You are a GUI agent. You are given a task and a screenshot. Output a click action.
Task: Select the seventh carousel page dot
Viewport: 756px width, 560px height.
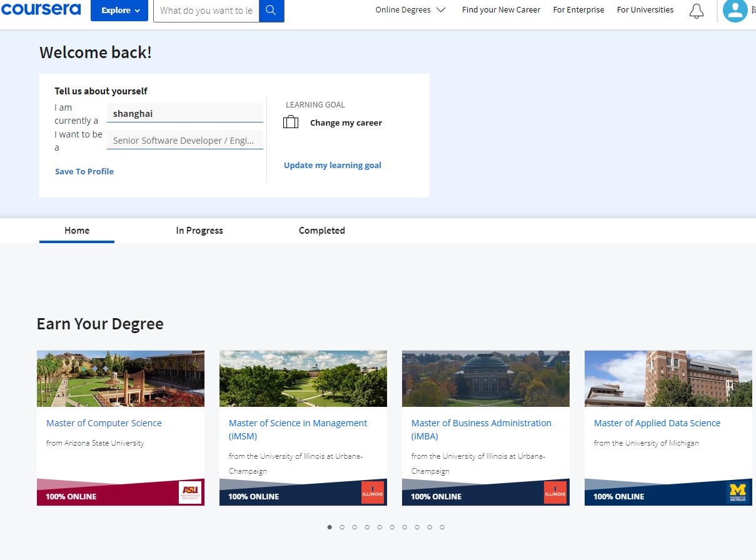[405, 527]
